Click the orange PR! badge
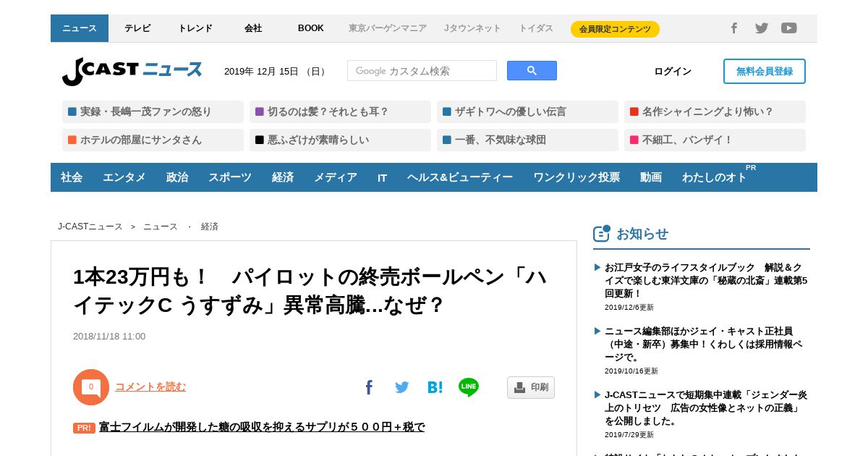 [84, 428]
